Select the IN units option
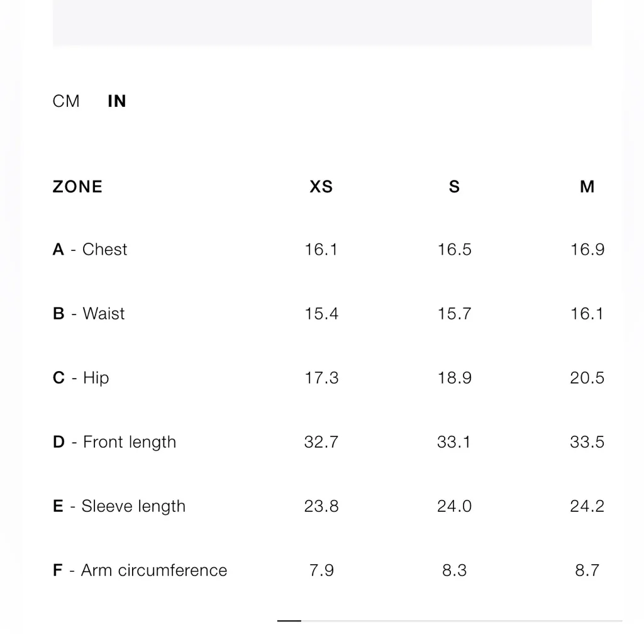This screenshot has height=644, width=644. pos(117,101)
